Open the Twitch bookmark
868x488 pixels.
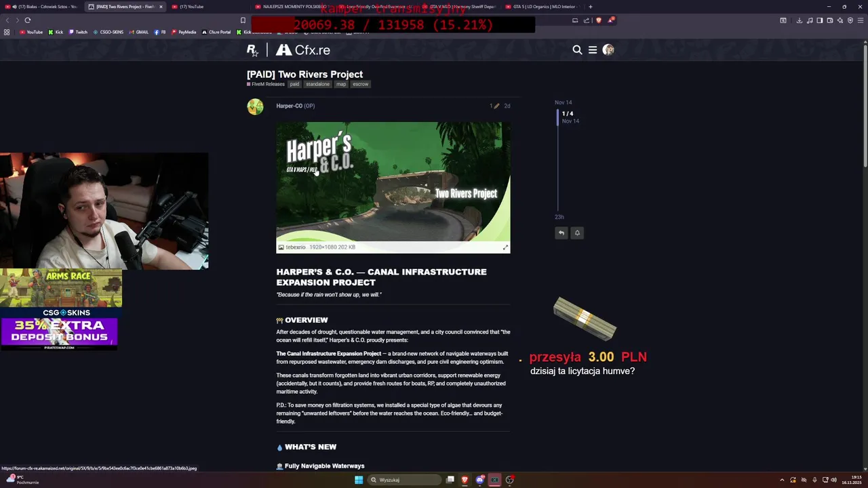click(77, 32)
